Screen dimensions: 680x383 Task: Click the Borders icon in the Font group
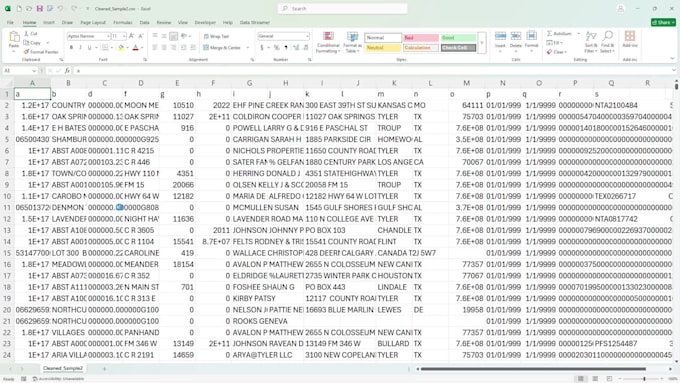click(x=105, y=48)
